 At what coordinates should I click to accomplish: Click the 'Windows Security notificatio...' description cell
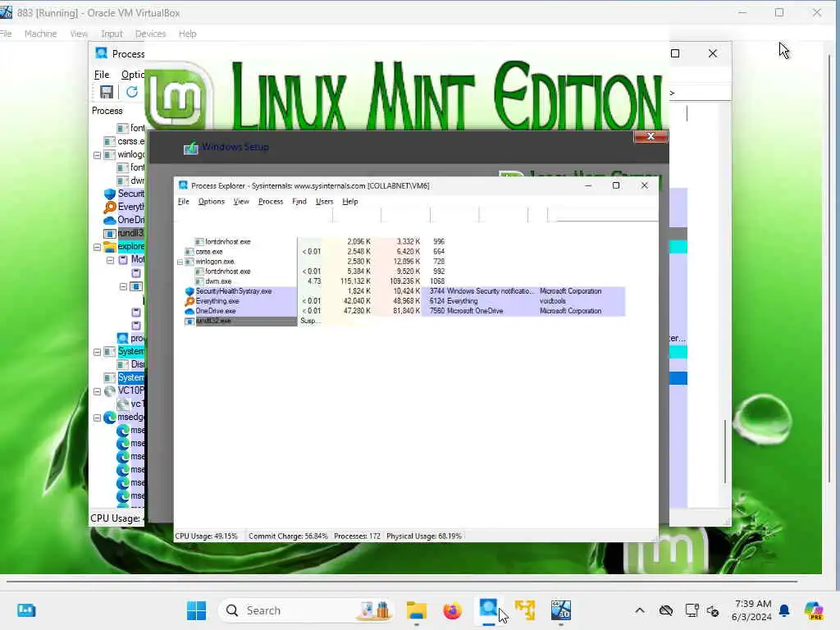[x=491, y=291]
